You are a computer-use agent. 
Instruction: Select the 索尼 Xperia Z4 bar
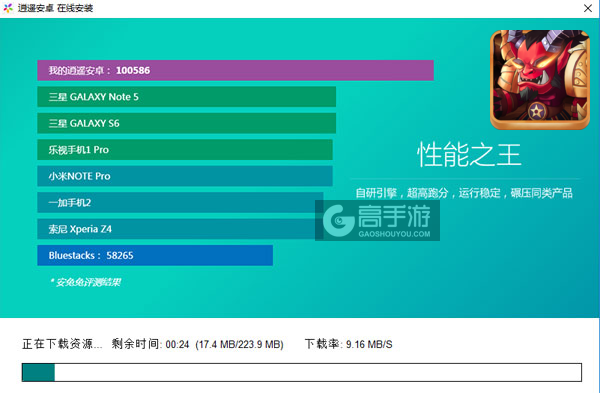(x=176, y=229)
